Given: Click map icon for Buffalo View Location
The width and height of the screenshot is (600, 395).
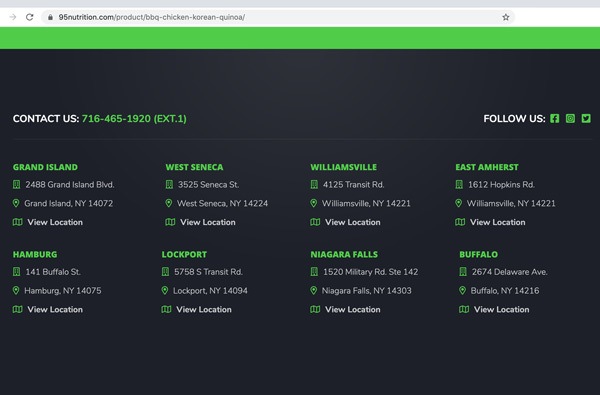Looking at the screenshot, I should tap(464, 309).
